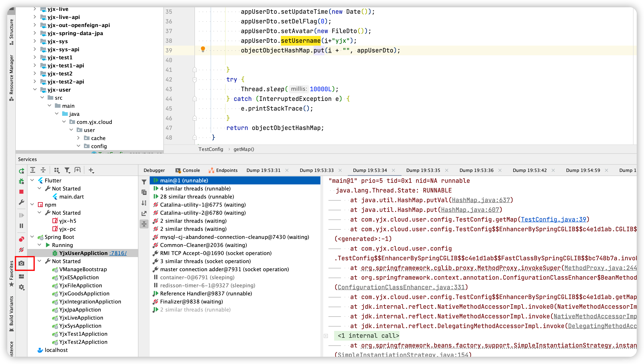Image resolution: width=644 pixels, height=364 pixels.
Task: Click copy to clipboard icon in dump panel
Action: click(x=144, y=192)
